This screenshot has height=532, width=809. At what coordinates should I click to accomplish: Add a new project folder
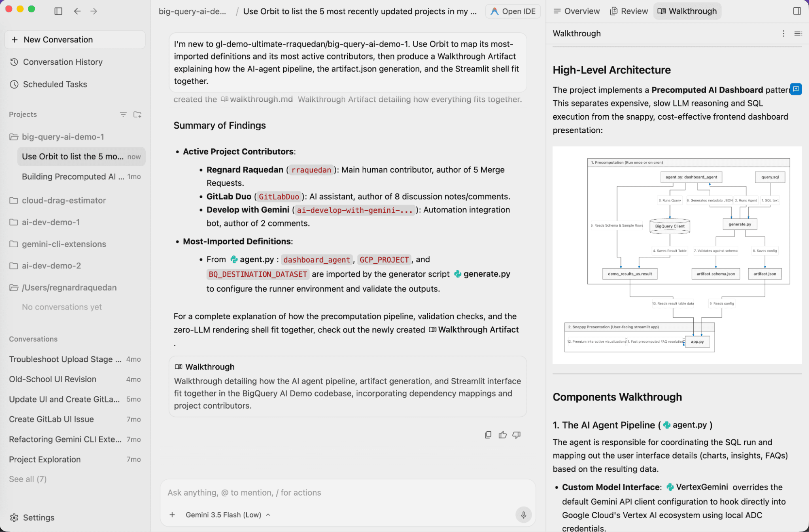pyautogui.click(x=138, y=114)
